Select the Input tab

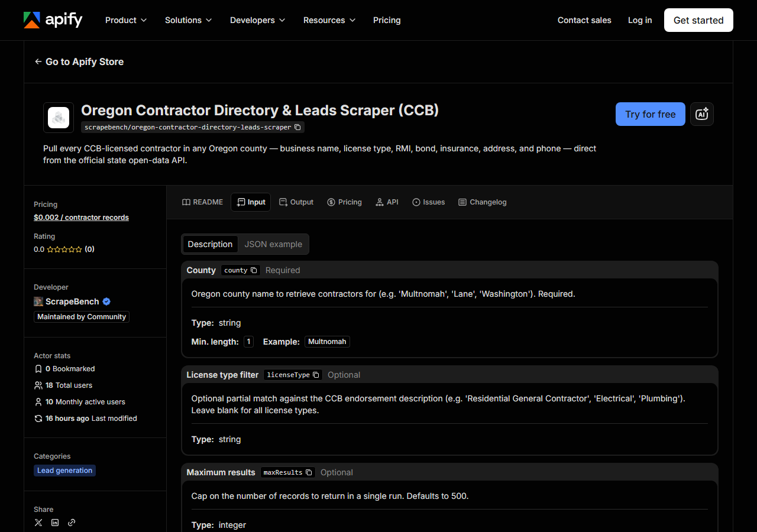[x=251, y=202]
